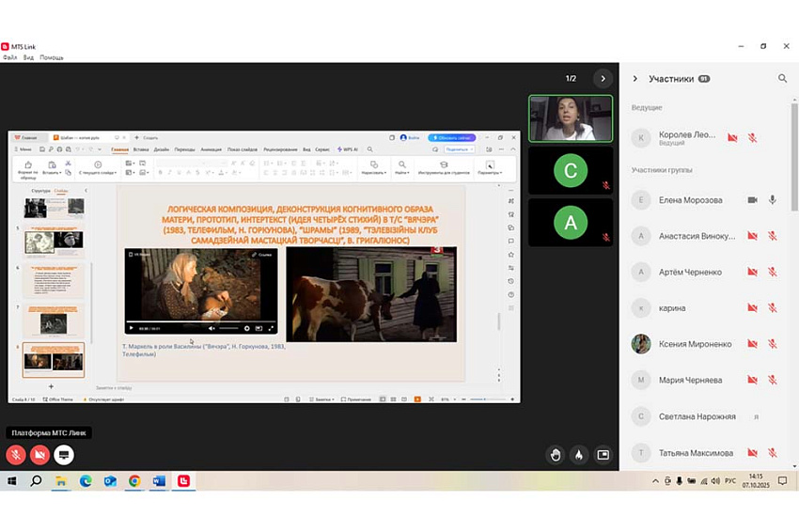Open the Помощь menu
This screenshot has width=799, height=532.
click(x=52, y=57)
